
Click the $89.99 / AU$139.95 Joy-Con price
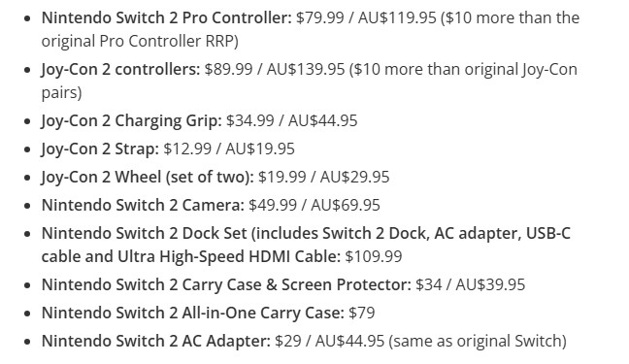click(x=275, y=70)
